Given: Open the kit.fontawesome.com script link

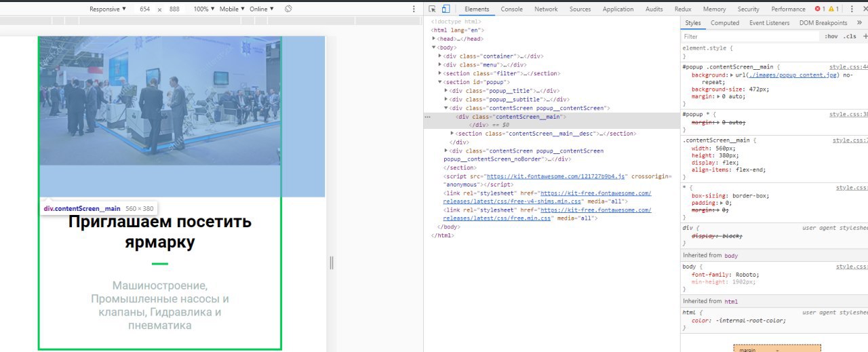Looking at the screenshot, I should (x=555, y=176).
